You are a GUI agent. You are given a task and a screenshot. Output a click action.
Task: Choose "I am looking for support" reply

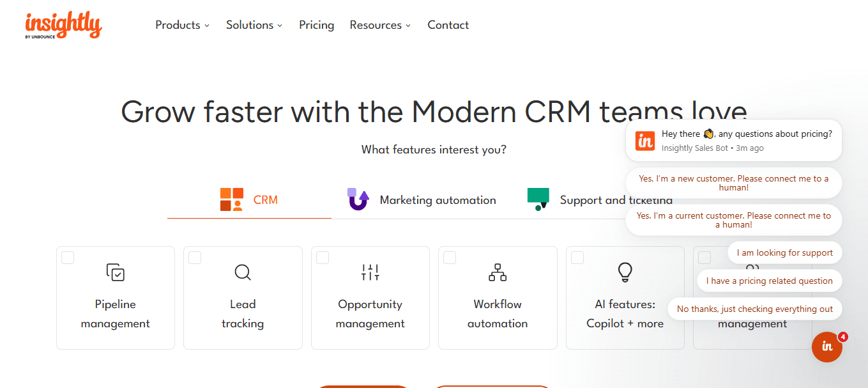784,252
